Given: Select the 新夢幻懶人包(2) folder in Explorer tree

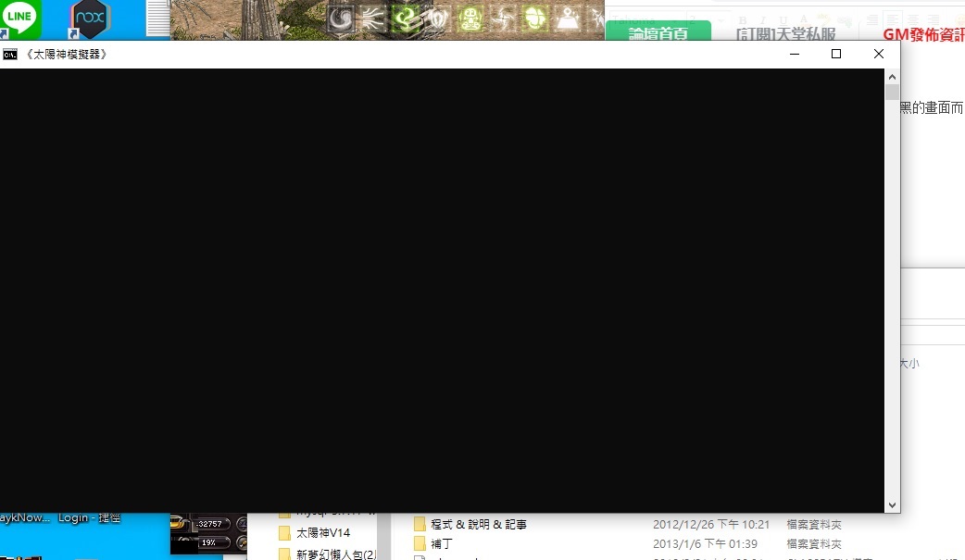Looking at the screenshot, I should pyautogui.click(x=328, y=554).
